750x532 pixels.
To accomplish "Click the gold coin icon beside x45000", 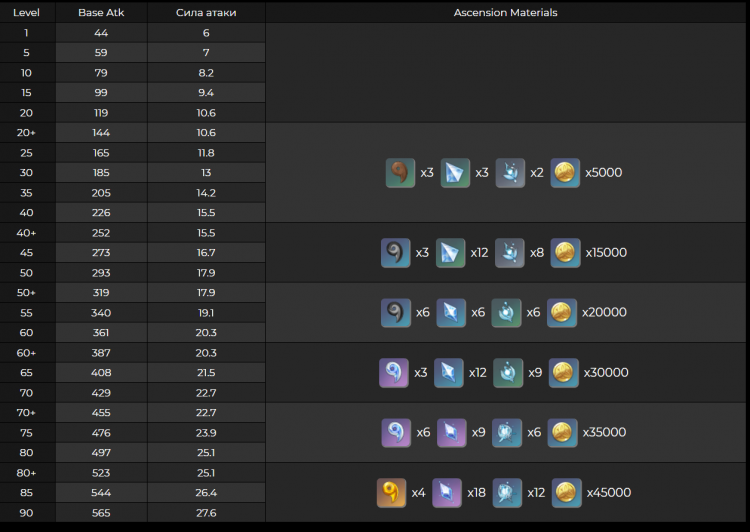I will (567, 492).
